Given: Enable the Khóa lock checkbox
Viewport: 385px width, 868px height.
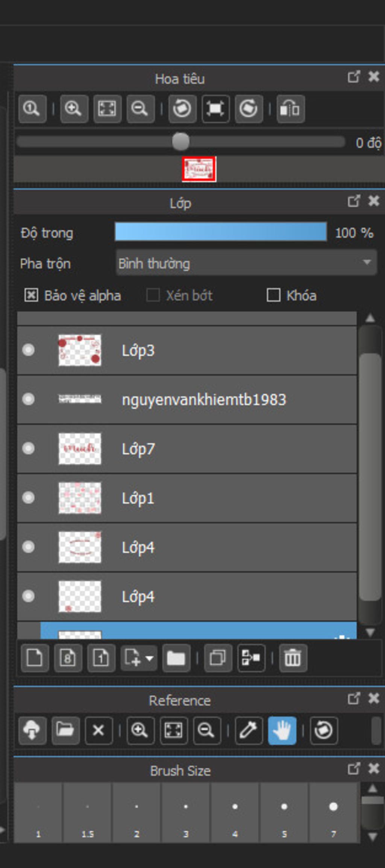Looking at the screenshot, I should click(273, 295).
